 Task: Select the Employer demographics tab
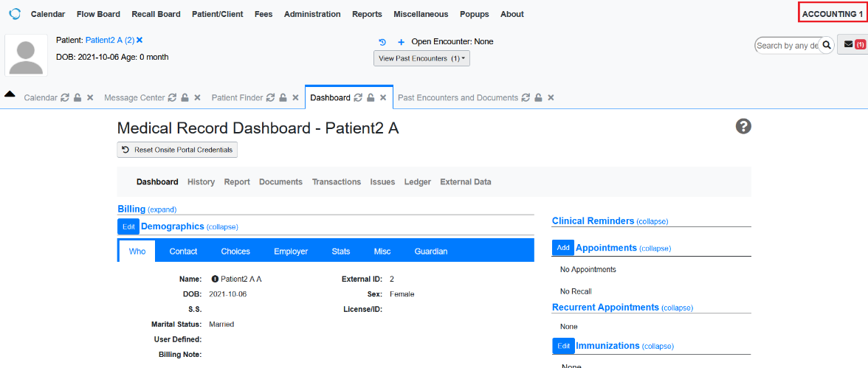[291, 251]
